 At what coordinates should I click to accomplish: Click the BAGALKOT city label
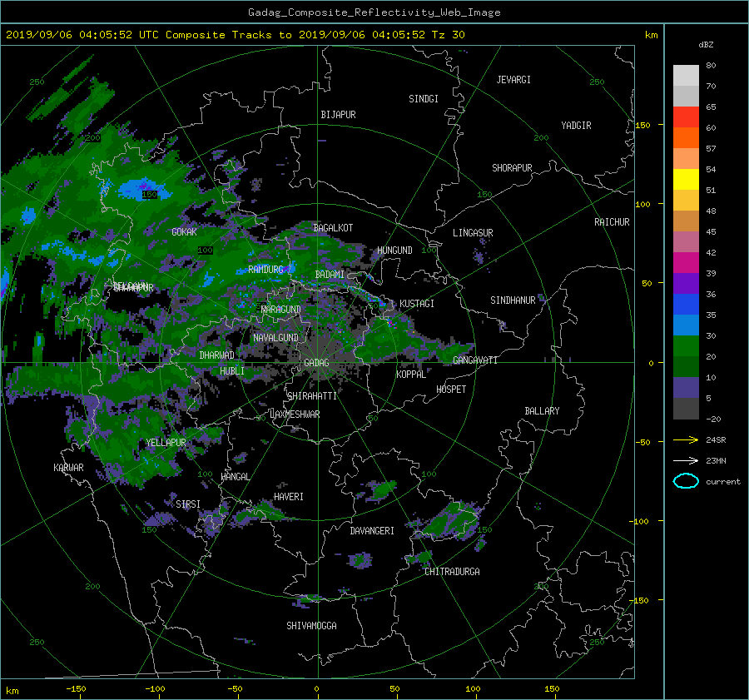tap(333, 228)
